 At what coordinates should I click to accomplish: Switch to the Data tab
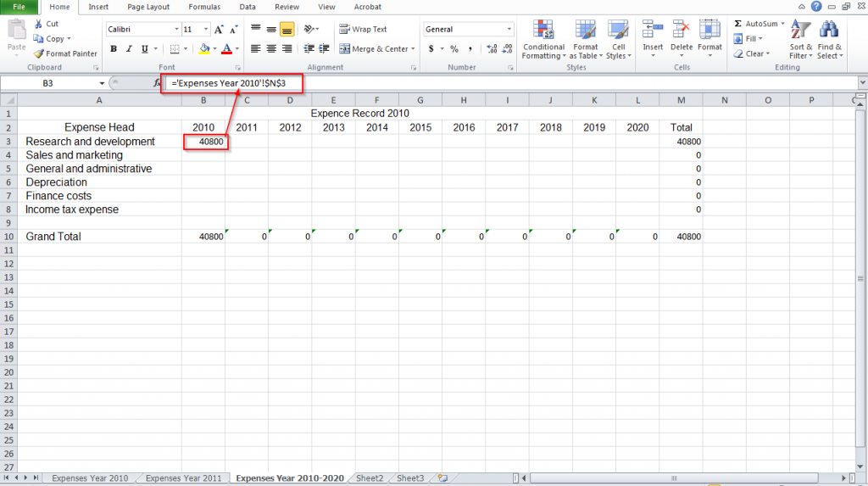click(x=248, y=7)
